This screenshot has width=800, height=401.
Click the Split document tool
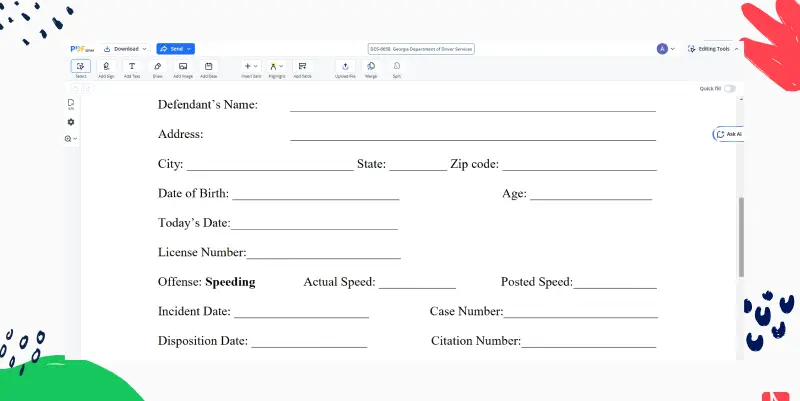(x=396, y=66)
